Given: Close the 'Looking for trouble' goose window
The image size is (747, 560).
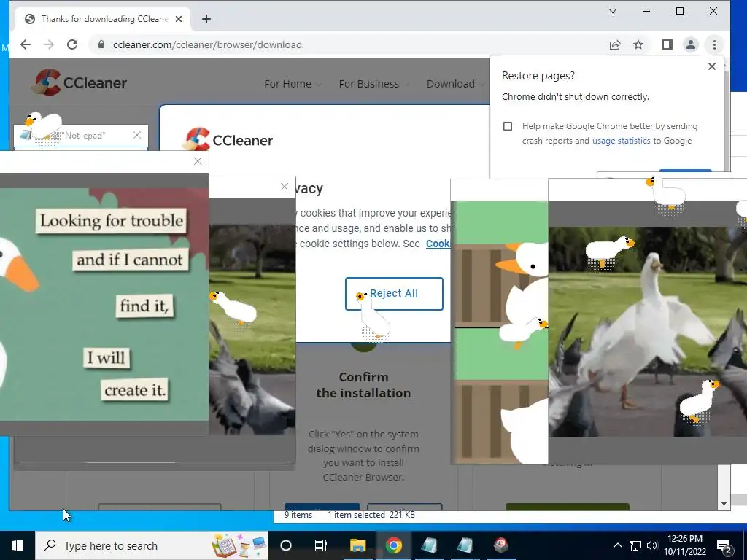Looking at the screenshot, I should 198,161.
